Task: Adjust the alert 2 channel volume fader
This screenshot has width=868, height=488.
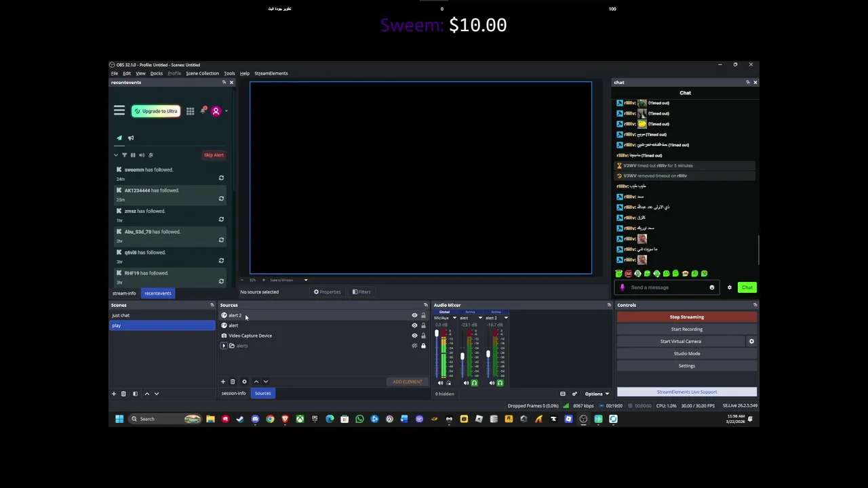Action: 488,354
